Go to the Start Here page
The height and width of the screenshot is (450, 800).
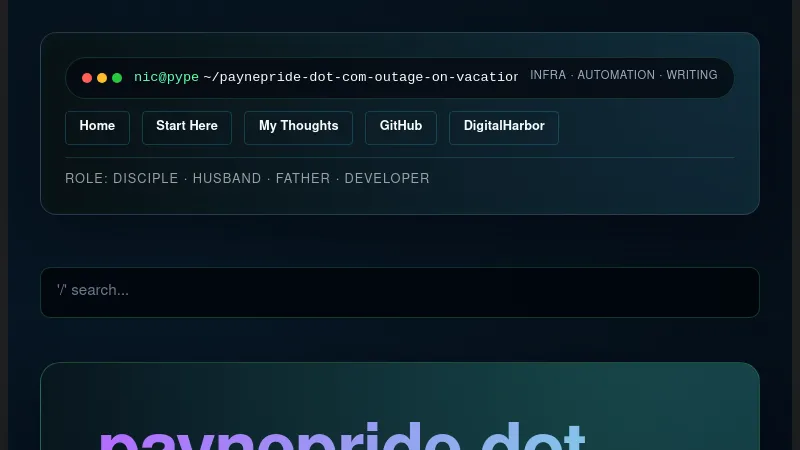(x=187, y=127)
